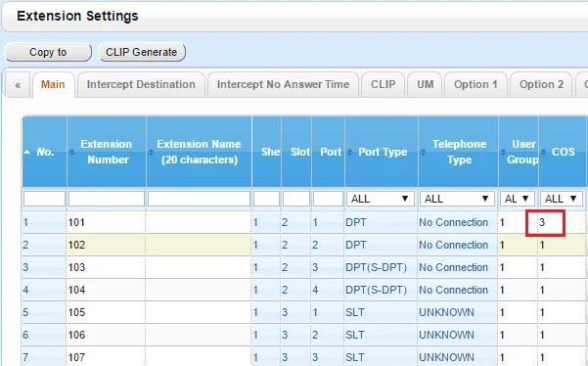
Task: Click extension name cell of extension 103
Action: 199,267
